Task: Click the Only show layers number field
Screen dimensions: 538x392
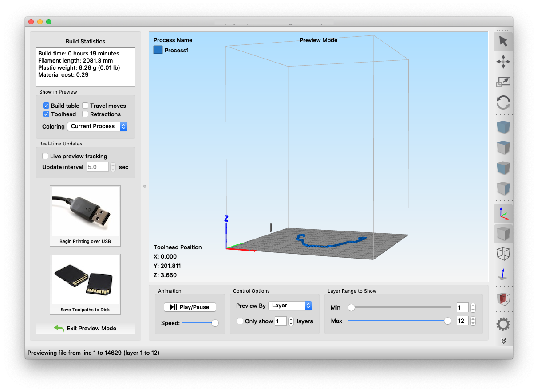Action: click(281, 321)
